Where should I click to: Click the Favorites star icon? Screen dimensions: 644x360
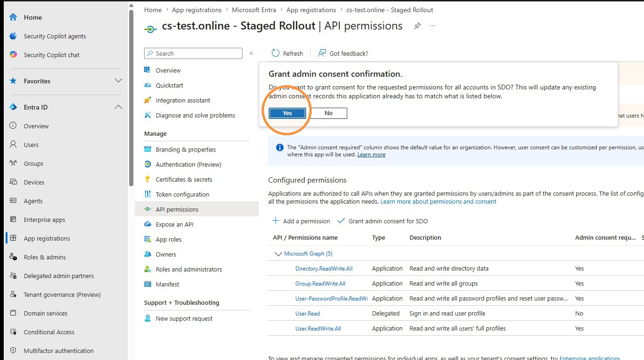[13, 81]
